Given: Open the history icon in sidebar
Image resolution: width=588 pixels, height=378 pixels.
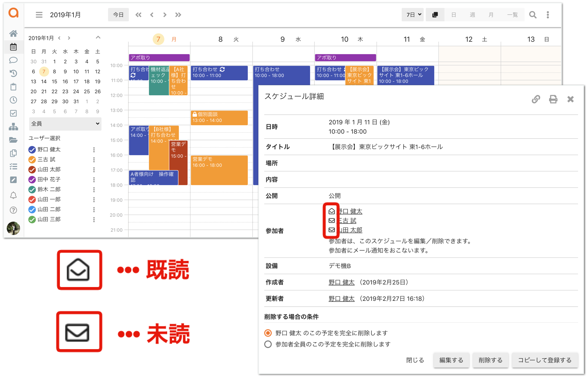Looking at the screenshot, I should click(13, 73).
